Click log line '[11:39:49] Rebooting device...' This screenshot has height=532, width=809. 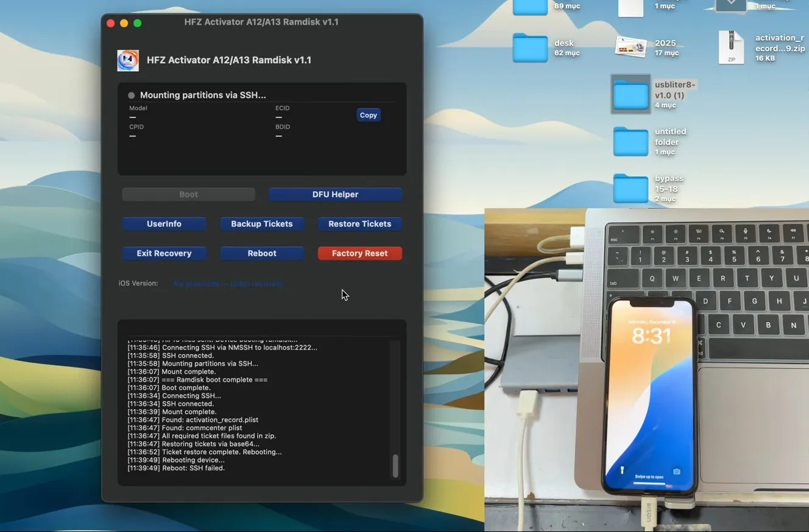(176, 460)
